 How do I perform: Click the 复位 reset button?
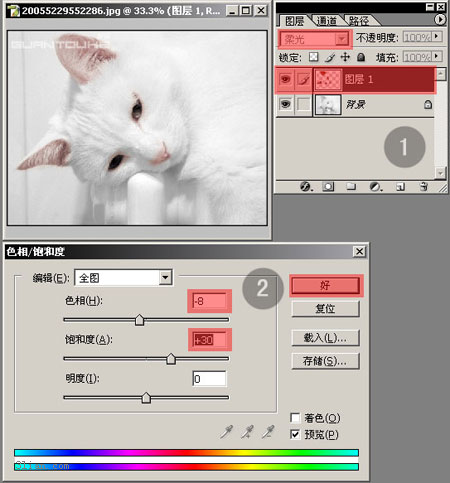point(326,309)
